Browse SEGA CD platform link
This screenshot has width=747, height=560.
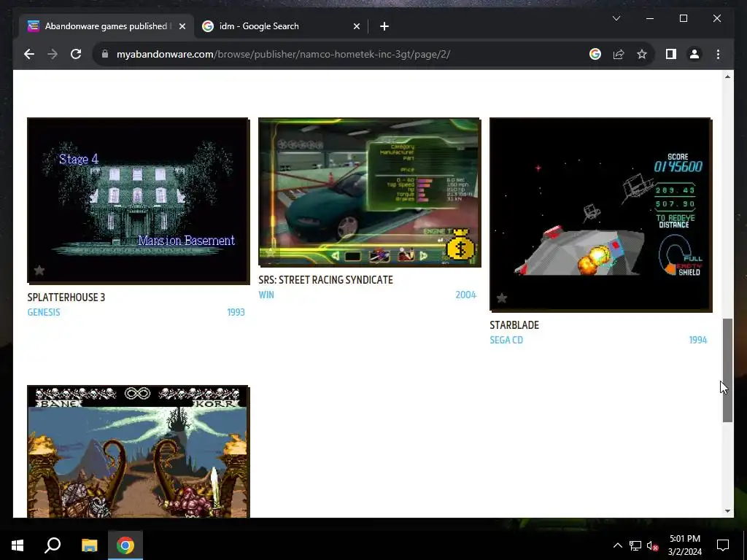[506, 340]
